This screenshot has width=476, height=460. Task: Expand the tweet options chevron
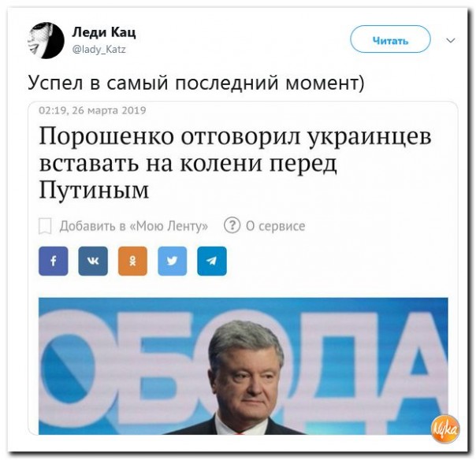point(451,40)
